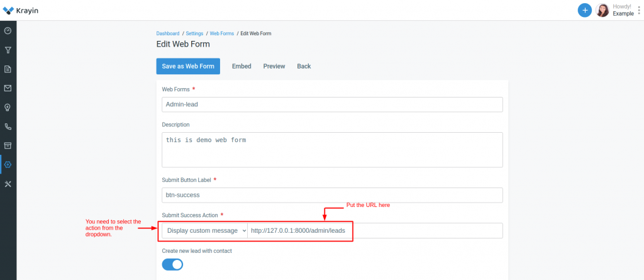Click the success action URL field
Image resolution: width=644 pixels, height=280 pixels.
coord(375,231)
